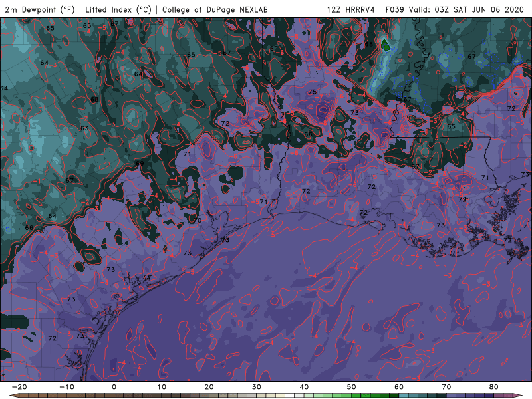Click the "69" dewpoint value on the map
The image size is (532, 399).
140,163
